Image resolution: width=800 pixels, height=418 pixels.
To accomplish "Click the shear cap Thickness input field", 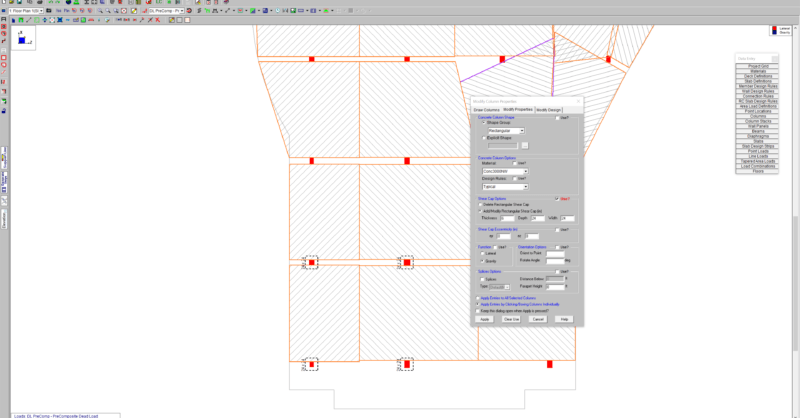I will point(506,218).
